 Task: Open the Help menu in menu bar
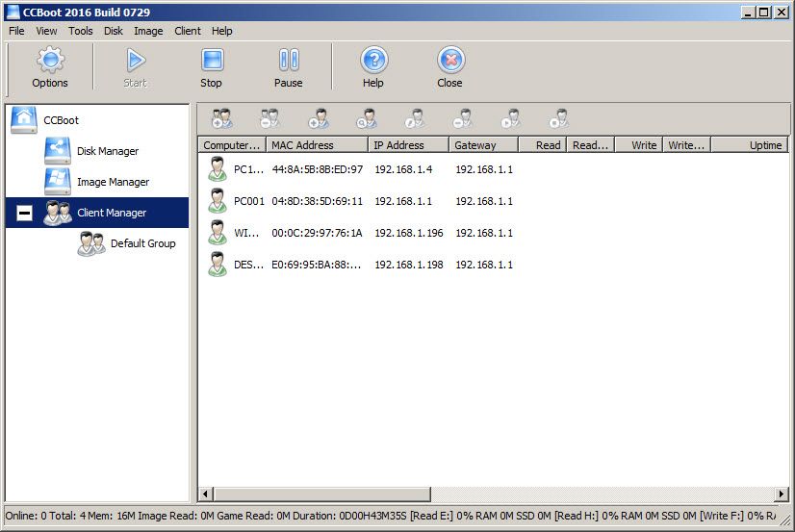pyautogui.click(x=221, y=31)
